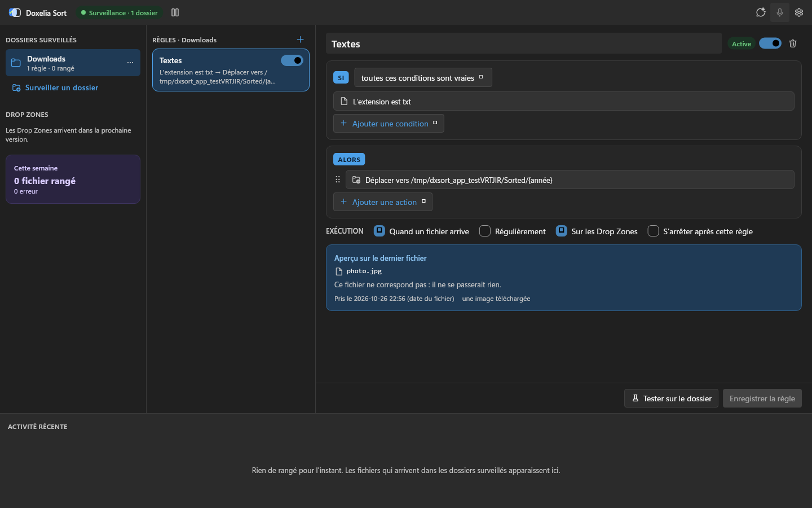Open settings via the gear icon

(799, 12)
